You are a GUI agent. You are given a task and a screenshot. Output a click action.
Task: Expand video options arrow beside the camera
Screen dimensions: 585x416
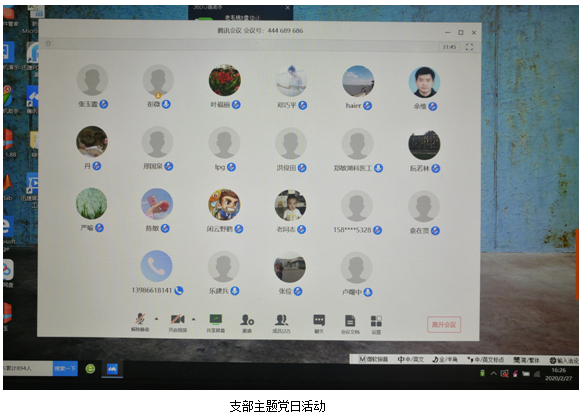click(194, 319)
